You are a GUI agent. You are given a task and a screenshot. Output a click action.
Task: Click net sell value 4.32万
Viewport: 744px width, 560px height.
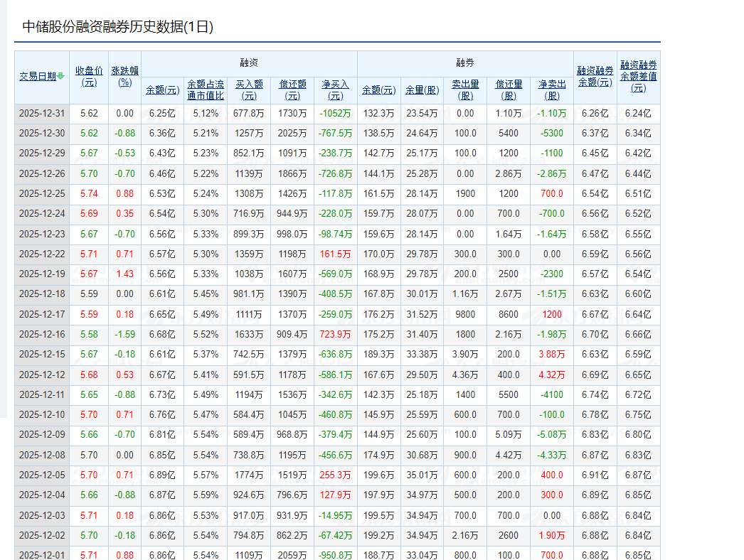(x=552, y=375)
